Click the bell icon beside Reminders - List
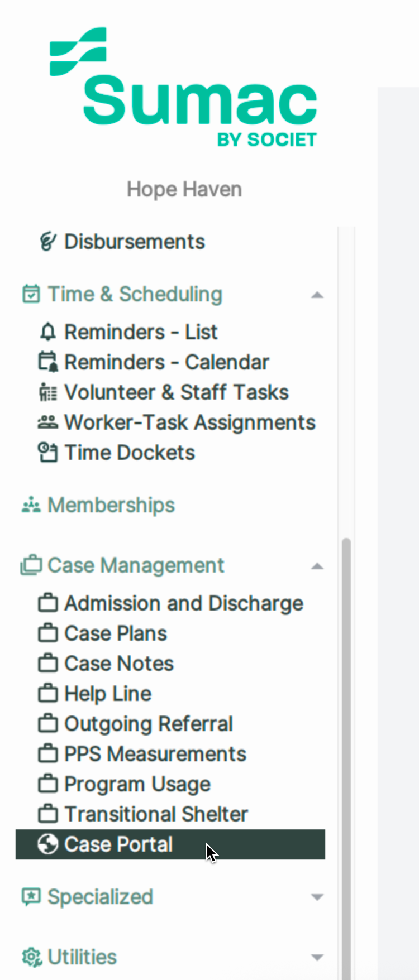The image size is (419, 980). pyautogui.click(x=48, y=332)
